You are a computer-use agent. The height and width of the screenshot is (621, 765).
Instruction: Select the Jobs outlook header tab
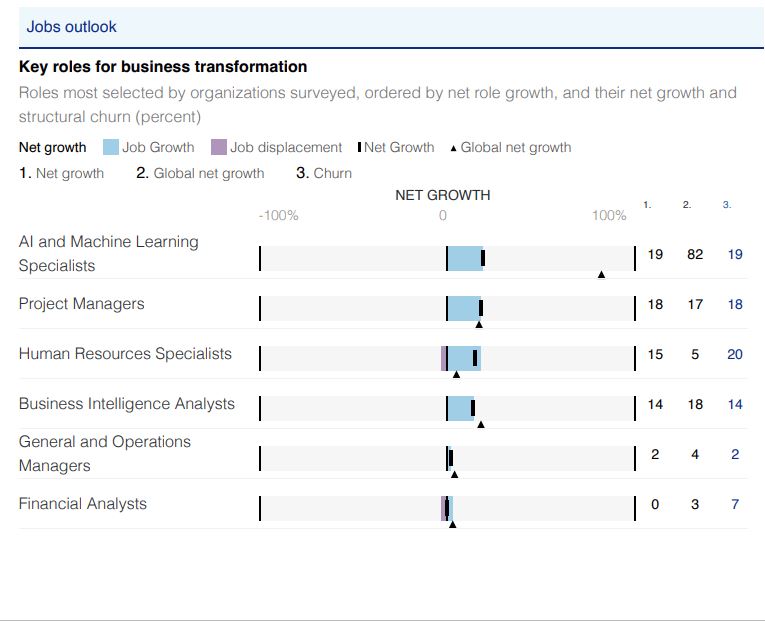[72, 27]
